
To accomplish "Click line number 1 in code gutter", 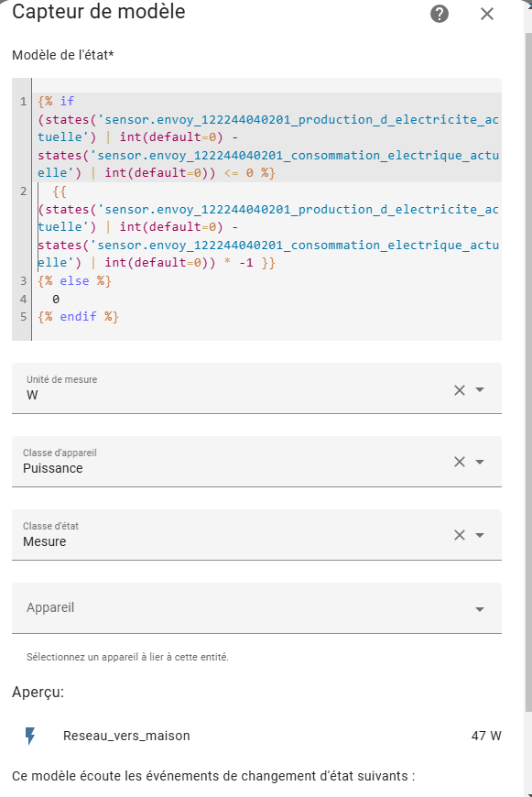I will point(24,102).
